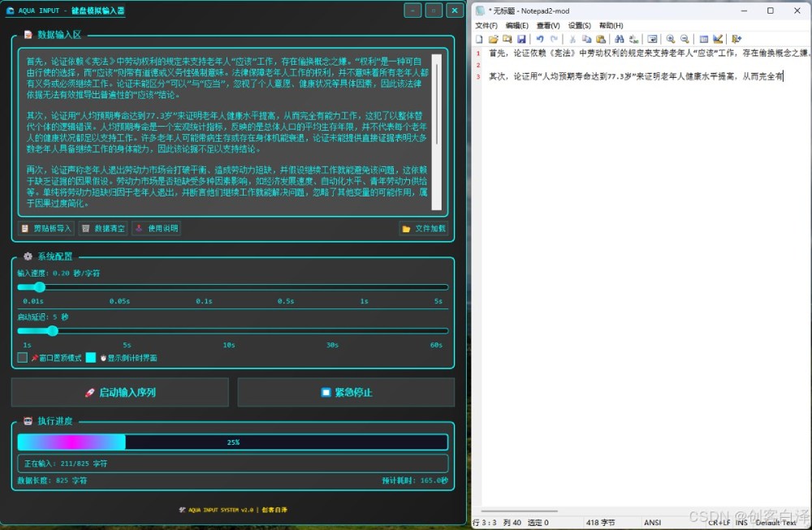This screenshot has height=530, width=812.
Task: Open 设置(S) menu in Notepad2
Action: [x=580, y=25]
